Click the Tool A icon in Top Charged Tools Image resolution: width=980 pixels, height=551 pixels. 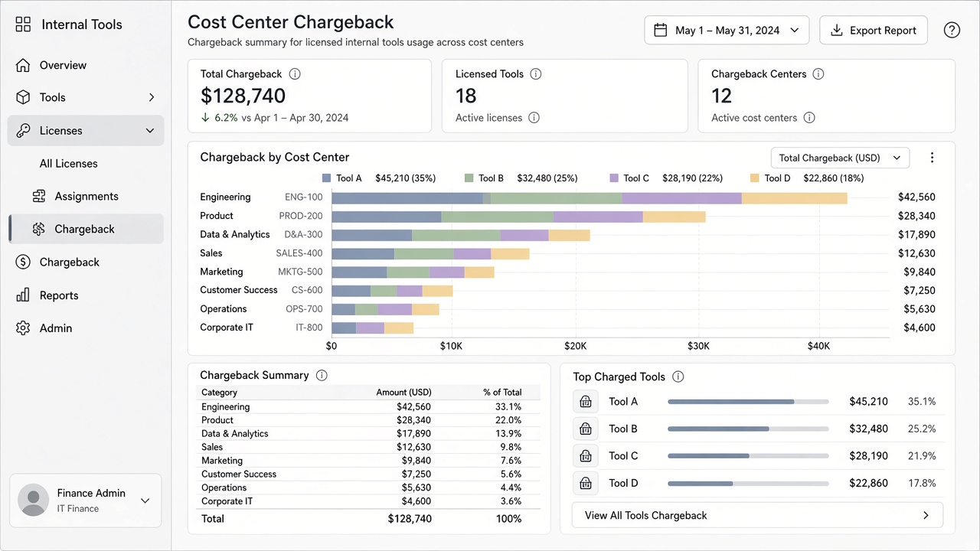[x=586, y=402]
